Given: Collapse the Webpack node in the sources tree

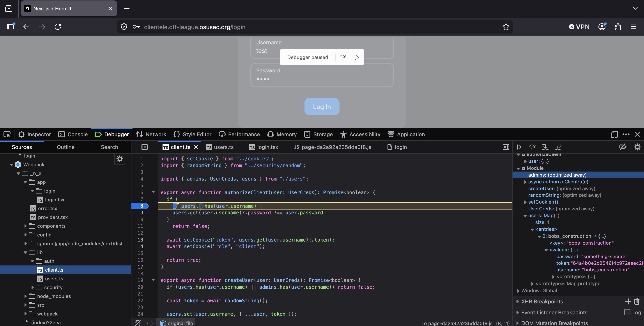Looking at the screenshot, I should pos(11,165).
